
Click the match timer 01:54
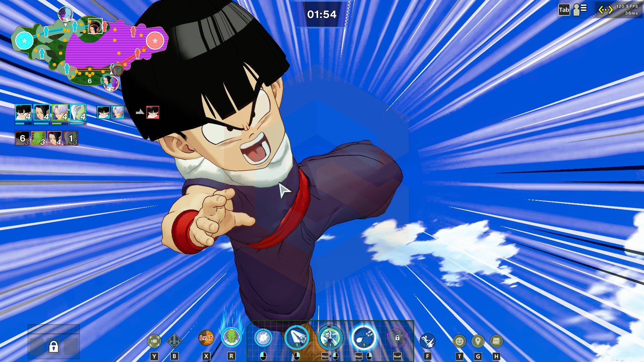(322, 14)
